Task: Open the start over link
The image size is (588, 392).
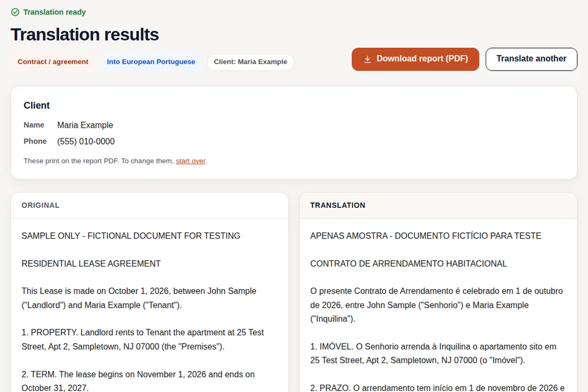Action: tap(191, 161)
